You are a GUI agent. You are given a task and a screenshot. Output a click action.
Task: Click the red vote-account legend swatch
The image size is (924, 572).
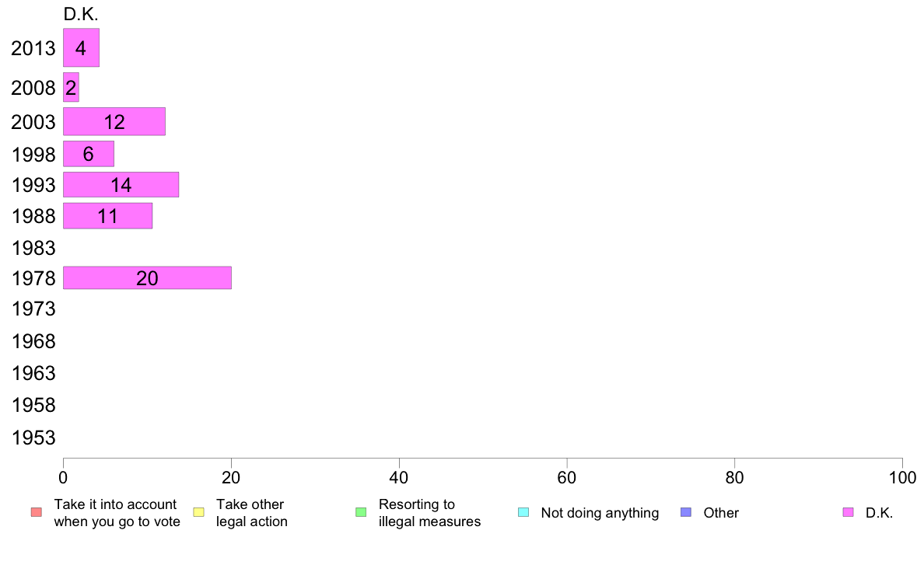pos(37,512)
